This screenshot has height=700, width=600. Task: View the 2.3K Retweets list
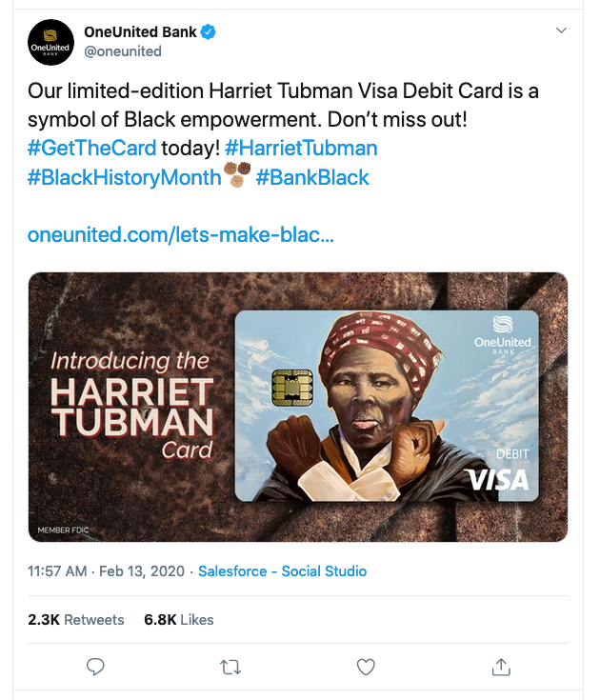pyautogui.click(x=76, y=619)
